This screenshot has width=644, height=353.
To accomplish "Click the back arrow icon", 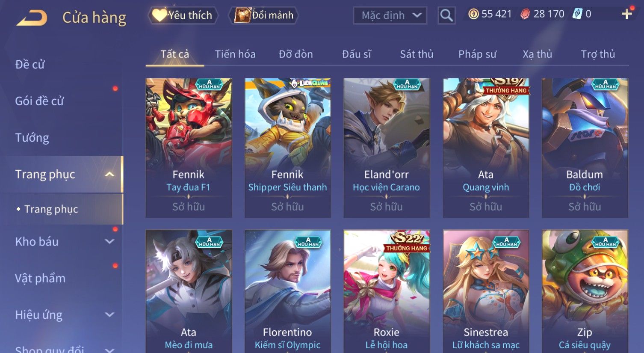I will [32, 18].
